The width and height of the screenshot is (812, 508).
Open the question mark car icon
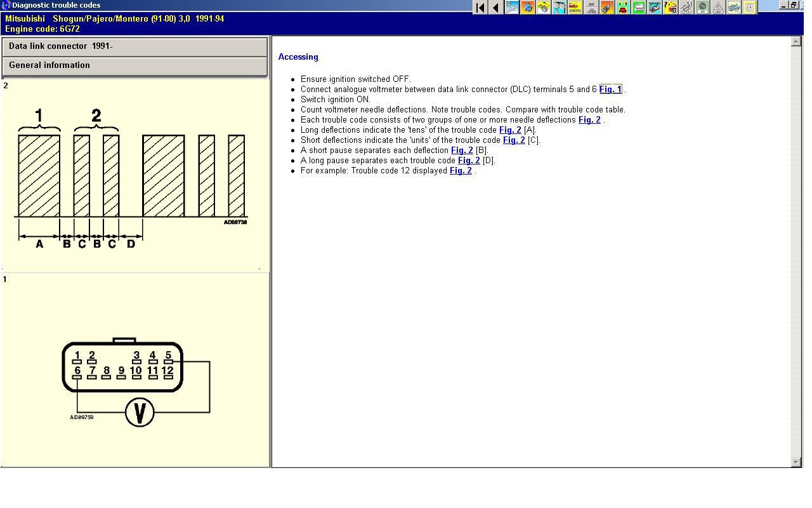[671, 8]
